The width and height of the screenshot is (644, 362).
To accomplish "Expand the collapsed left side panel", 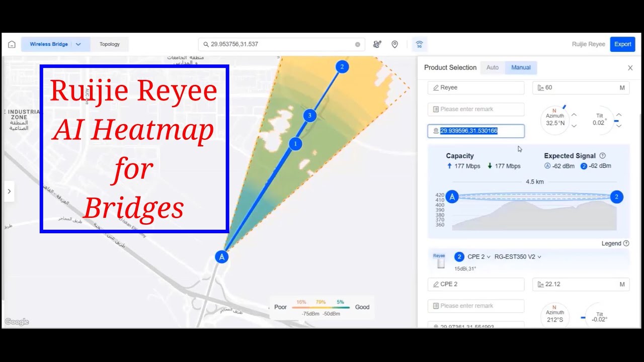I will click(9, 191).
